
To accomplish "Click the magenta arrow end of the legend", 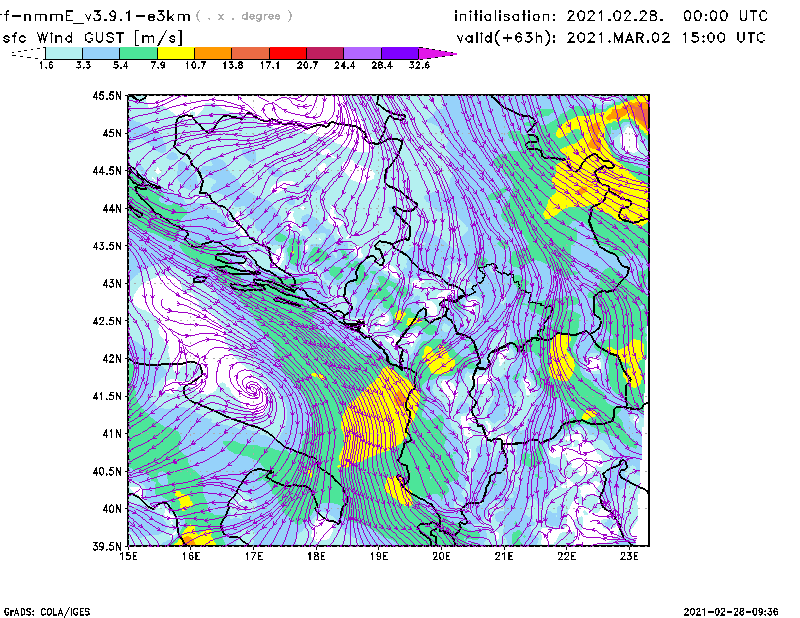I will [x=437, y=53].
